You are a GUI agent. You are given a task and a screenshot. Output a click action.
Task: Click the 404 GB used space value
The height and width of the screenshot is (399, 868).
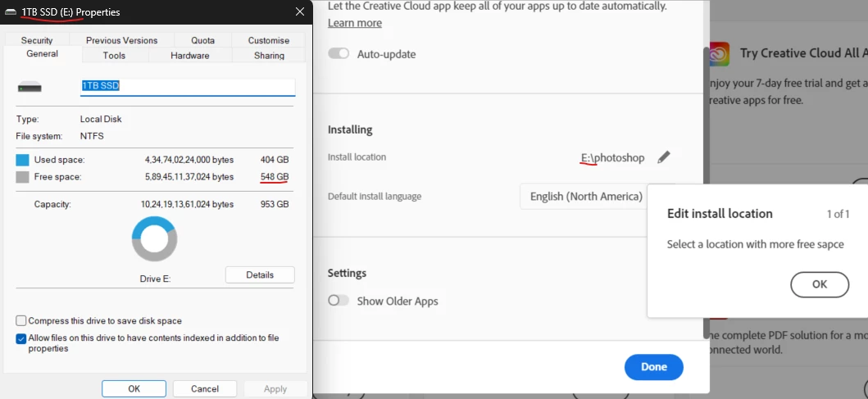tap(275, 160)
